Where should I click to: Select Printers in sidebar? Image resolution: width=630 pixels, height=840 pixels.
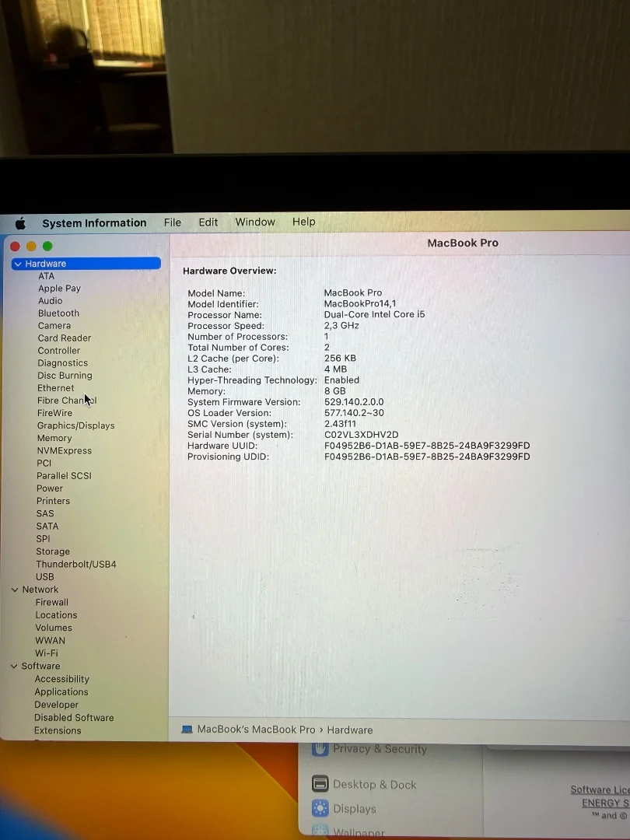coord(53,501)
